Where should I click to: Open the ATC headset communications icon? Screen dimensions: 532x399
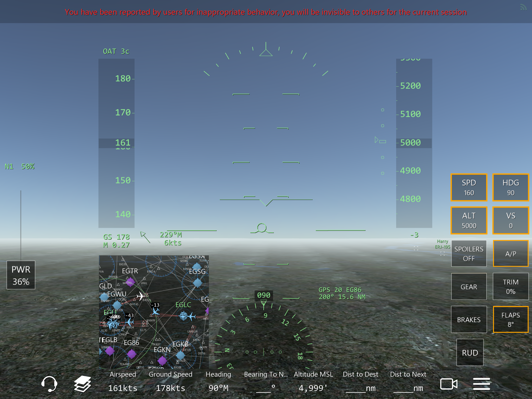click(x=49, y=384)
